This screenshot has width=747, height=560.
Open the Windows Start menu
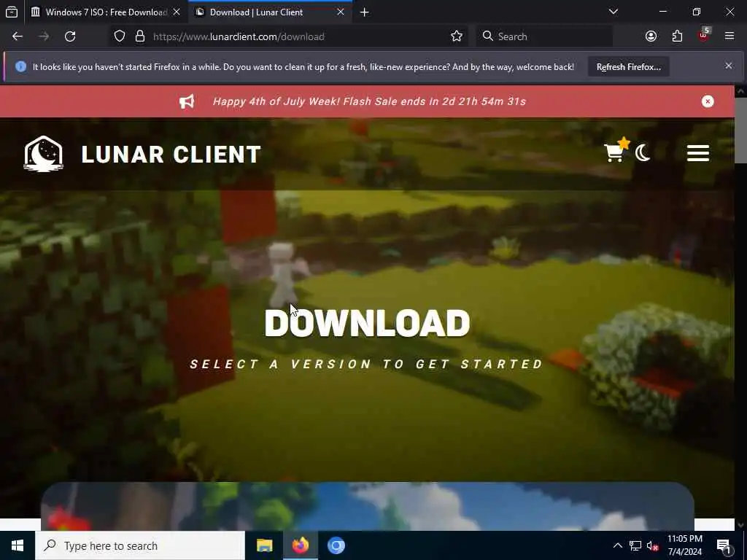click(18, 545)
